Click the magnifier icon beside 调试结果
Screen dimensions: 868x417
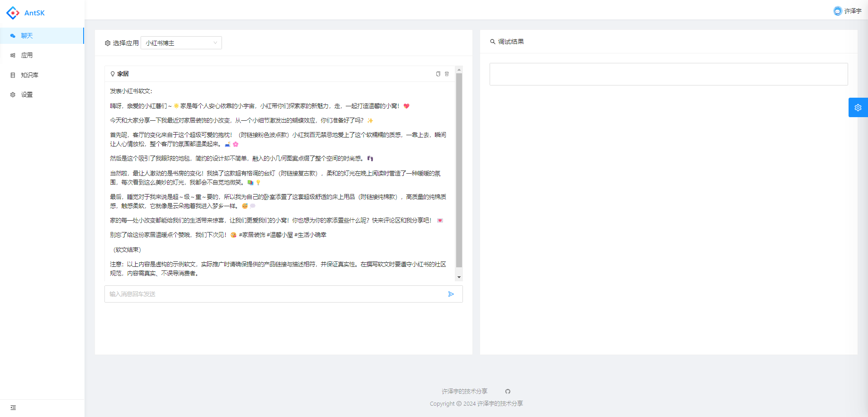(492, 41)
